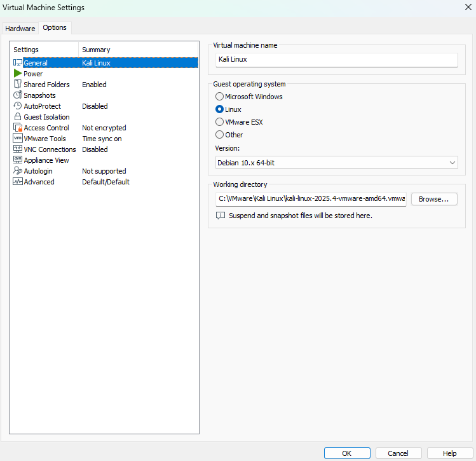
Task: Select the Power settings row
Action: (x=33, y=74)
